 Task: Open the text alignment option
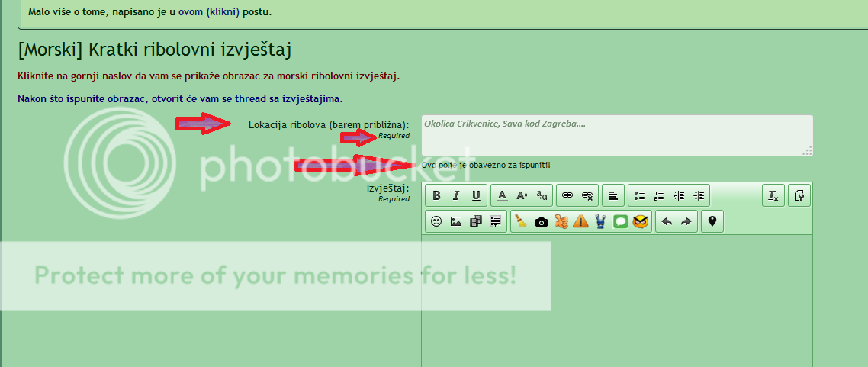[612, 195]
